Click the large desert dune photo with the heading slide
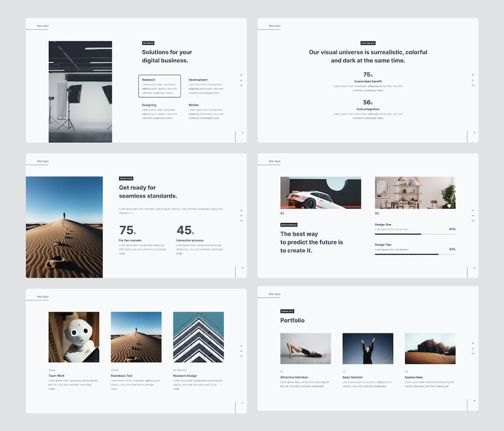Image resolution: width=504 pixels, height=431 pixels. 64,227
